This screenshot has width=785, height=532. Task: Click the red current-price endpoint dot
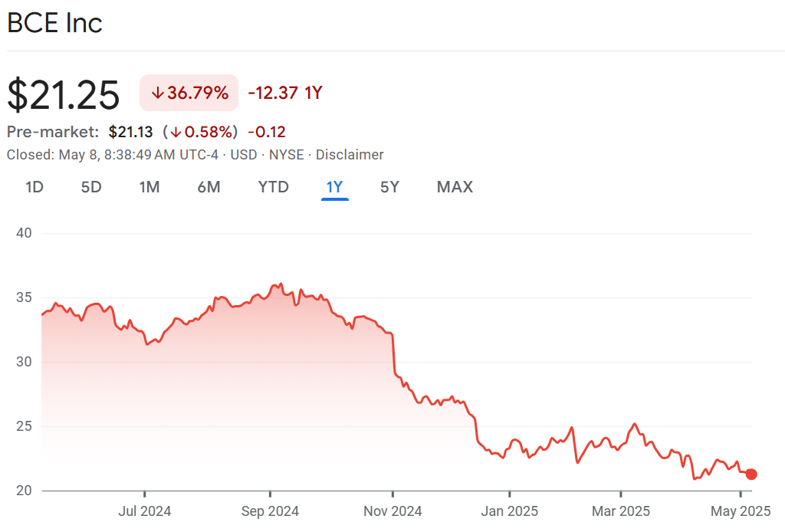point(751,475)
